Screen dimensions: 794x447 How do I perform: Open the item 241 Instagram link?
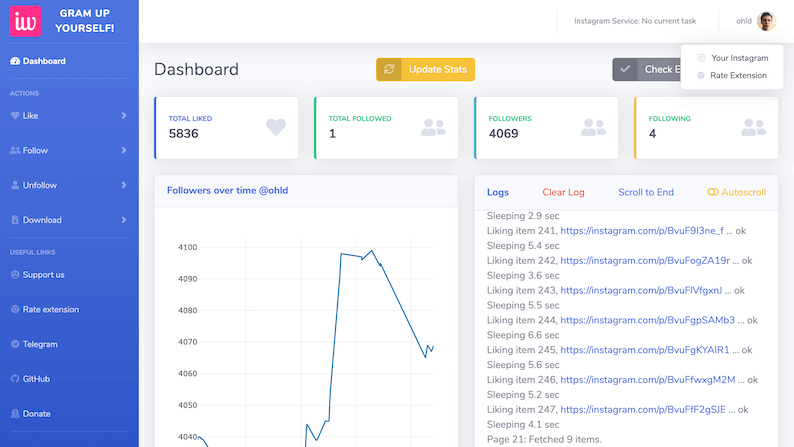coord(642,231)
